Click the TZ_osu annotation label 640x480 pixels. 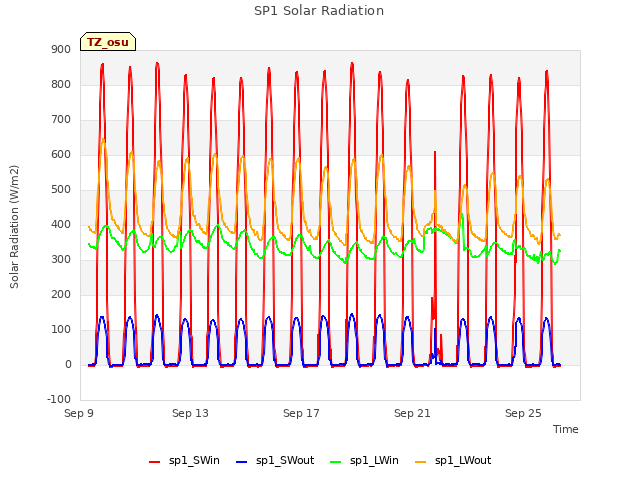tap(108, 42)
